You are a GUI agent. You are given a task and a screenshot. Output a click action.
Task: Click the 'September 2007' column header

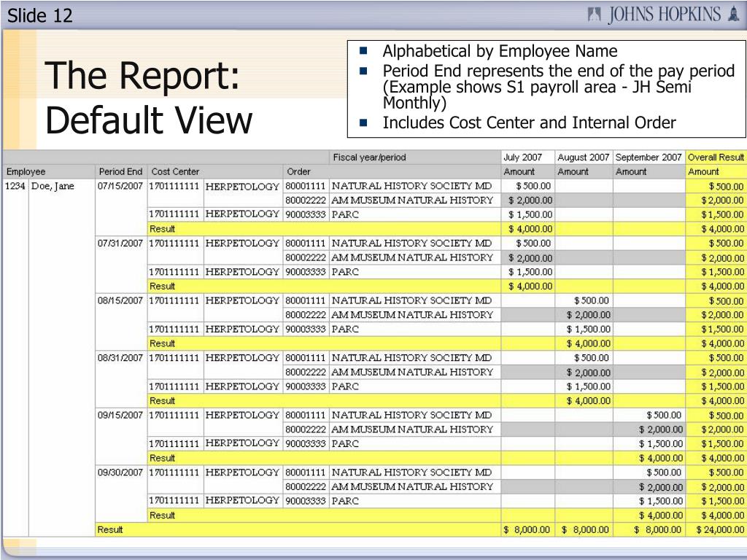click(x=649, y=157)
